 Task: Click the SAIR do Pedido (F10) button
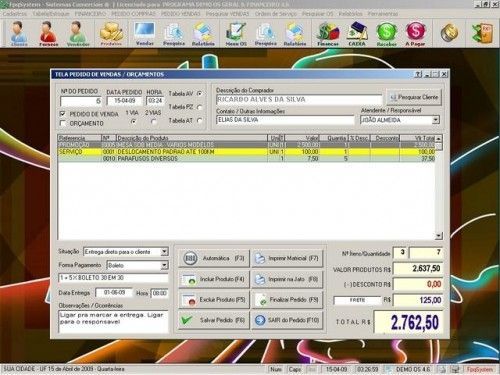(x=287, y=320)
